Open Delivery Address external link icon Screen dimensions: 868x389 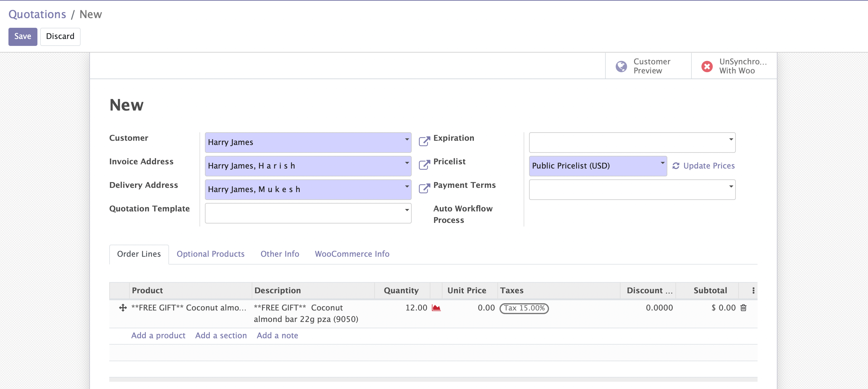424,188
